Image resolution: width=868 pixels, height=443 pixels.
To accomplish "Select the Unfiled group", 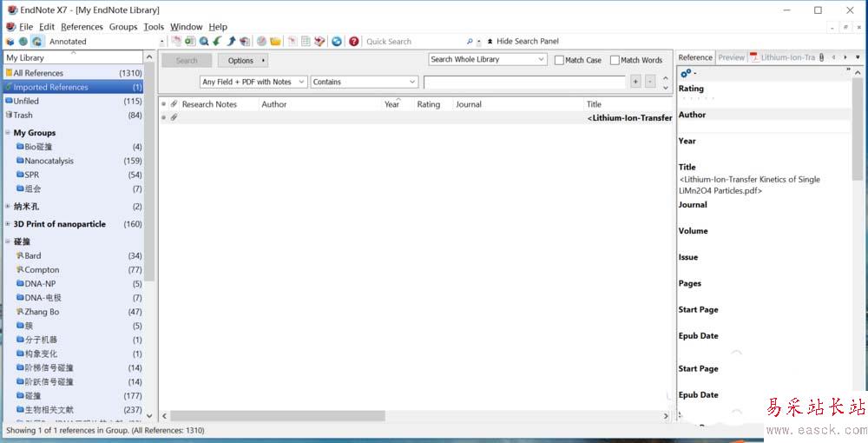I will pos(74,101).
